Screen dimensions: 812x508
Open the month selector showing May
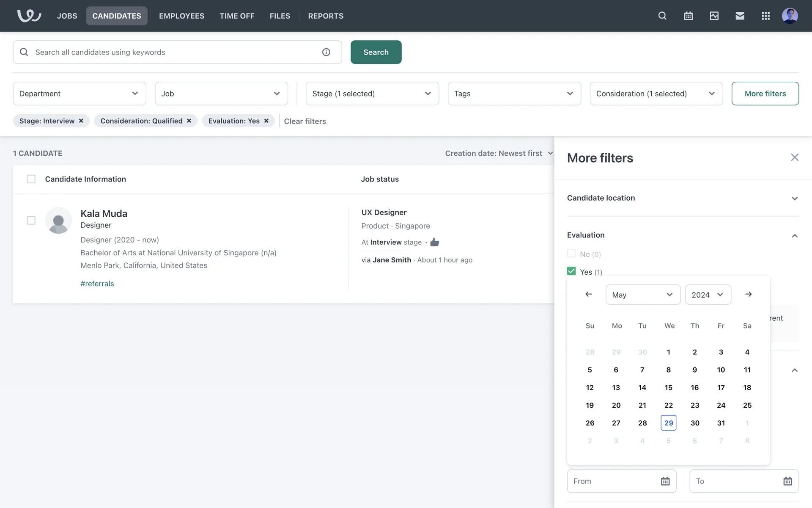(642, 295)
